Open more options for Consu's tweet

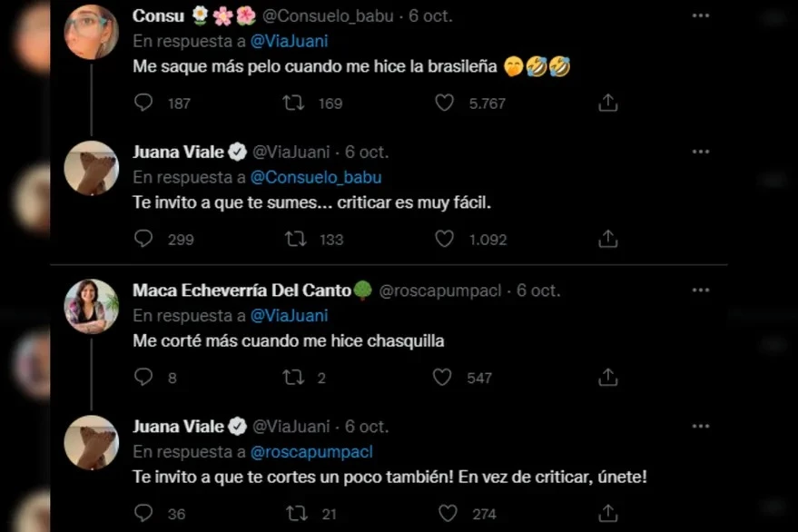click(x=700, y=16)
